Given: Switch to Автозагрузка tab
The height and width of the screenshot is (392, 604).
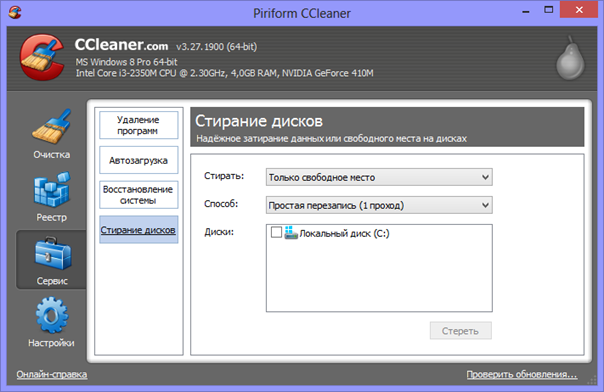Looking at the screenshot, I should pyautogui.click(x=139, y=160).
